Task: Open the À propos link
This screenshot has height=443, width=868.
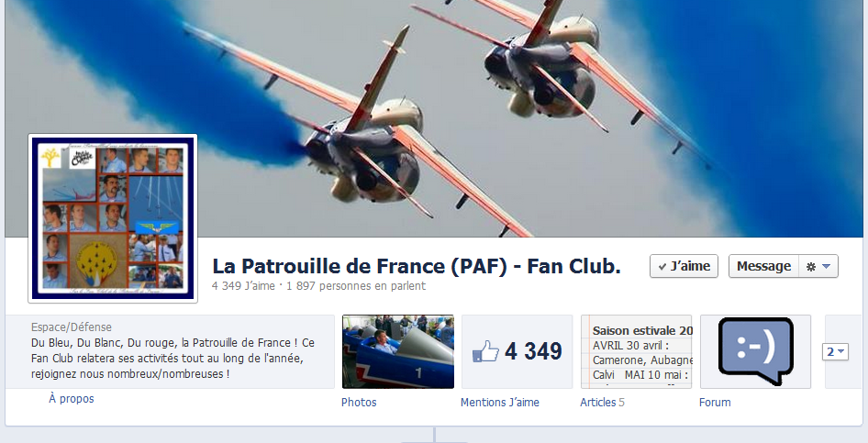Action: click(x=72, y=399)
